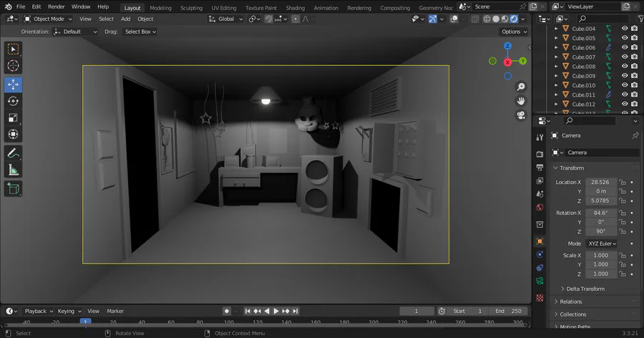Open the Object Mode dropdown
Screen dimensions: 644x338
48,19
